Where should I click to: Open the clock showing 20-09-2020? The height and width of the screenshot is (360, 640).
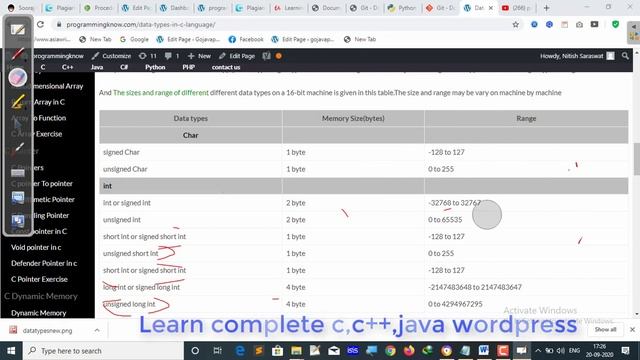pos(599,351)
